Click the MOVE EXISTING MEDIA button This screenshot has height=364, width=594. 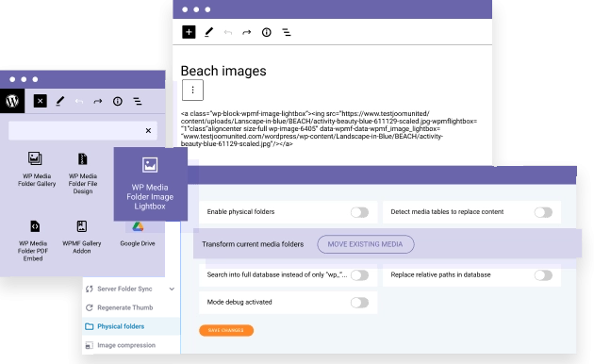click(x=366, y=244)
